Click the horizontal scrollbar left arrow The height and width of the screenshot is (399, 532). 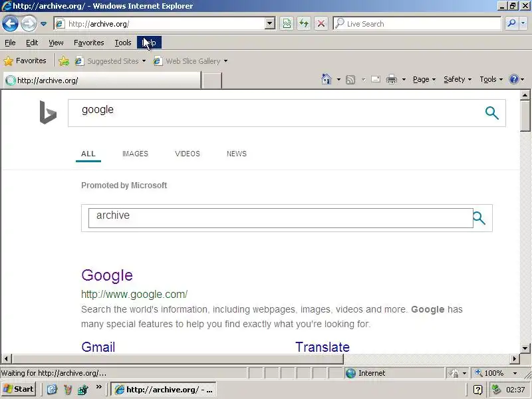pyautogui.click(x=6, y=358)
